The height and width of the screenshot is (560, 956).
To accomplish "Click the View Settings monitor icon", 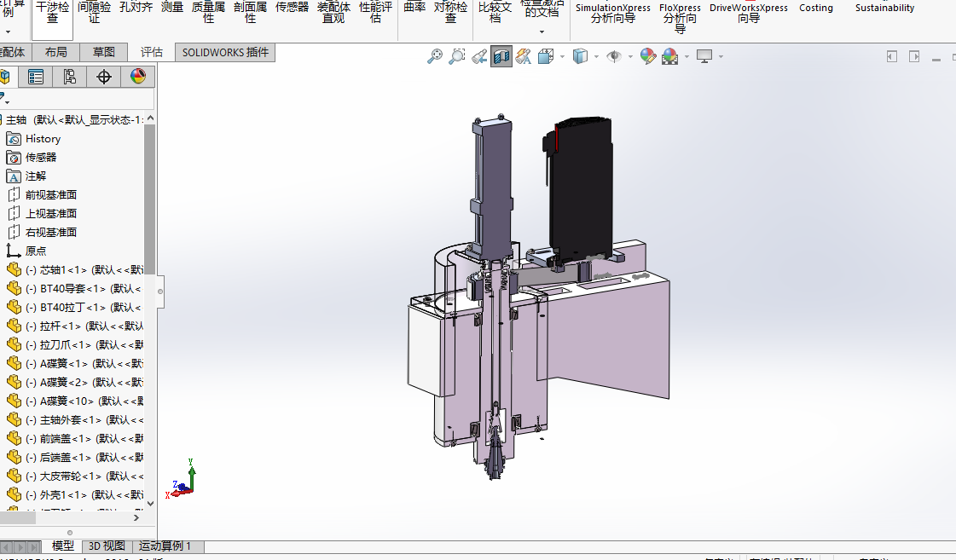I will 704,56.
